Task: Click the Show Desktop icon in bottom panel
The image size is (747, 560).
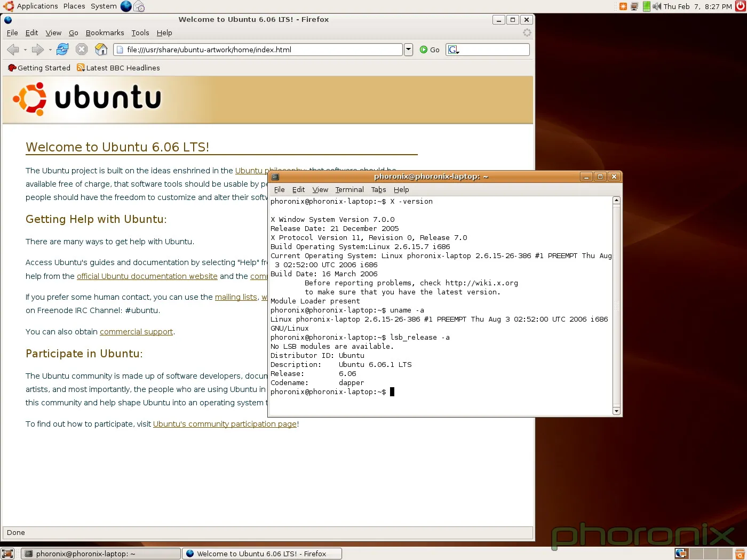Action: (7, 554)
